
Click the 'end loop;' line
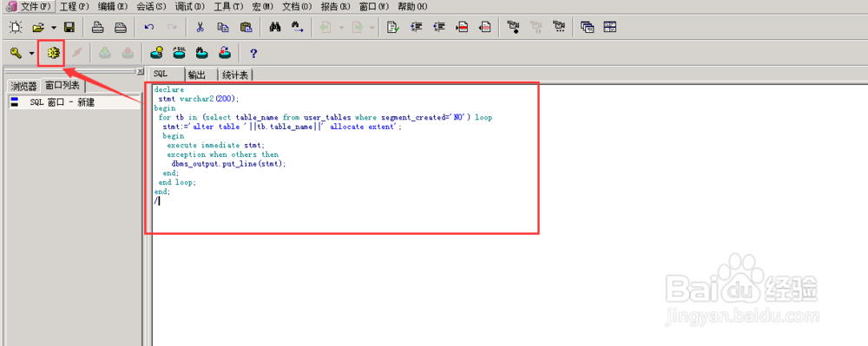(177, 182)
